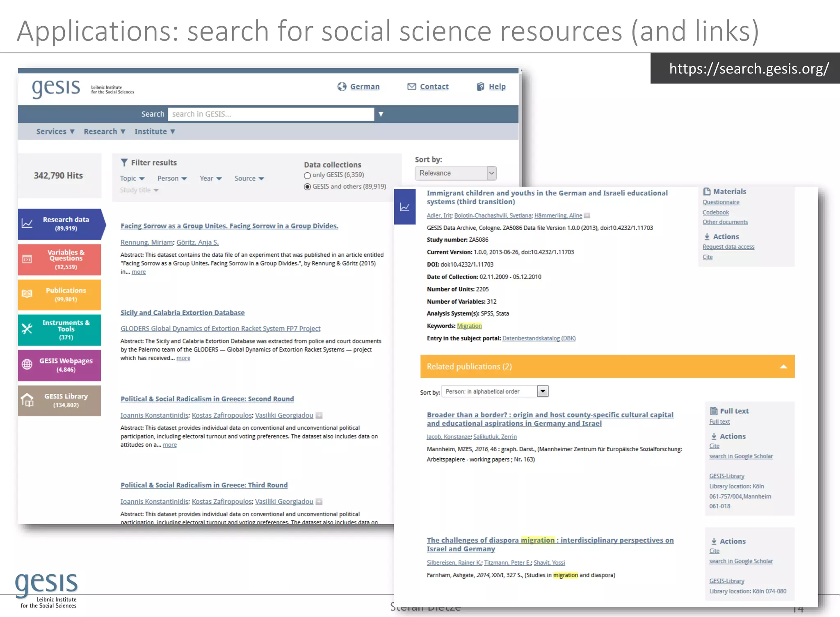Image resolution: width=840 pixels, height=617 pixels.
Task: Open the Datenbestandskatalog (DBK) link
Action: (539, 338)
